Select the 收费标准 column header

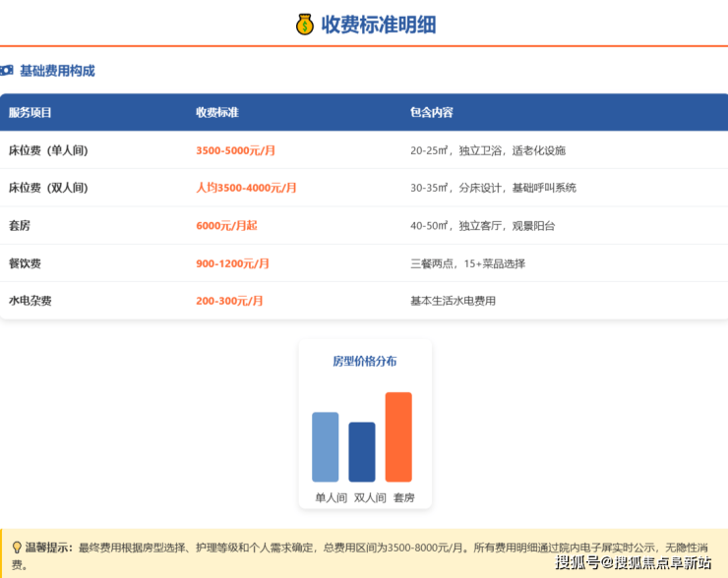coord(217,113)
